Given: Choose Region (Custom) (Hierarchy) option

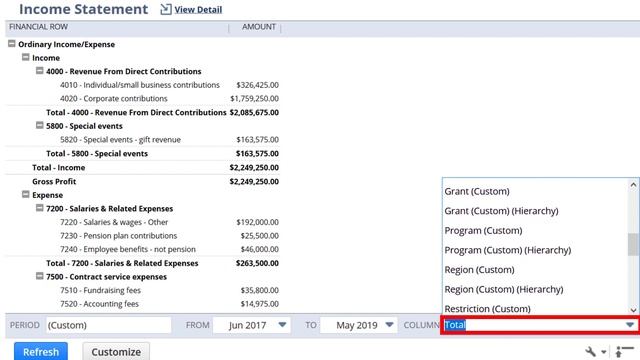Looking at the screenshot, I should pyautogui.click(x=504, y=289).
